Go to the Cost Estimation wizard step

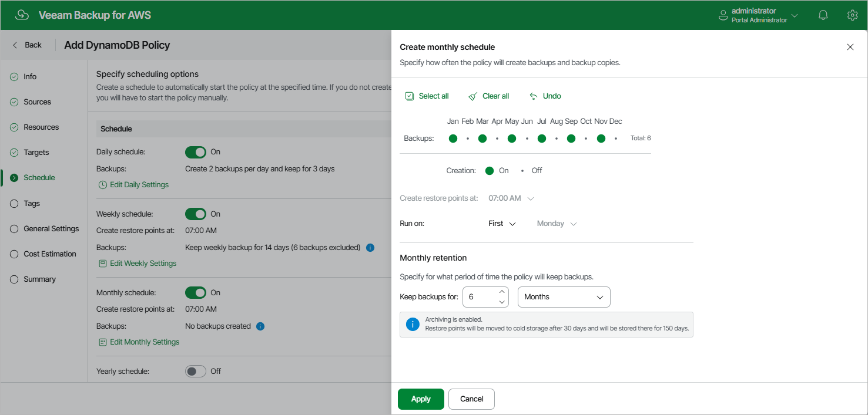pyautogui.click(x=50, y=254)
